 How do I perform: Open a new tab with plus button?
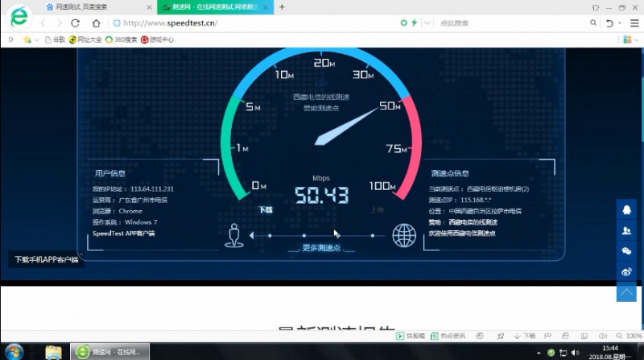click(x=283, y=7)
